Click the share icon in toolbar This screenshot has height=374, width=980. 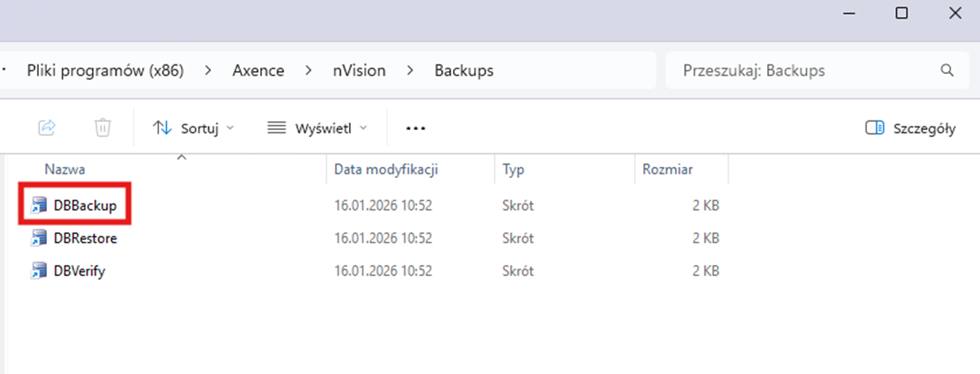point(47,128)
